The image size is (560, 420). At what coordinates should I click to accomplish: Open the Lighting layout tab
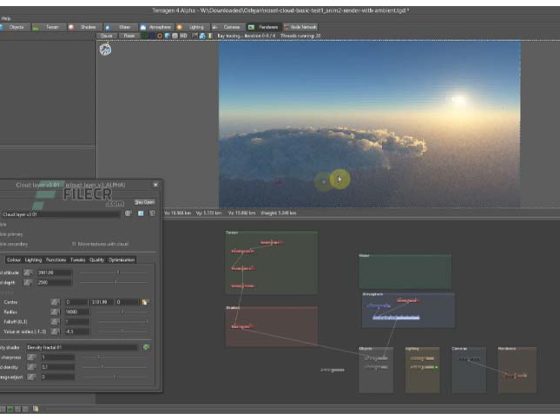pyautogui.click(x=192, y=27)
